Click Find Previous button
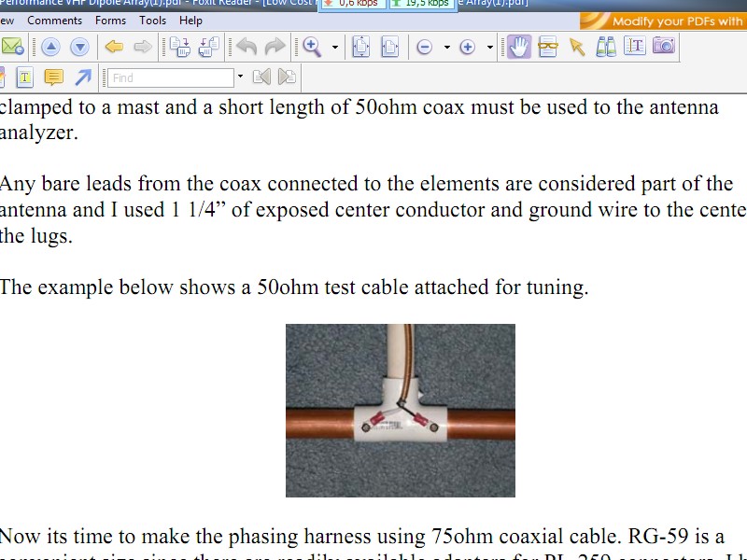Image resolution: width=747 pixels, height=560 pixels. pos(261,77)
